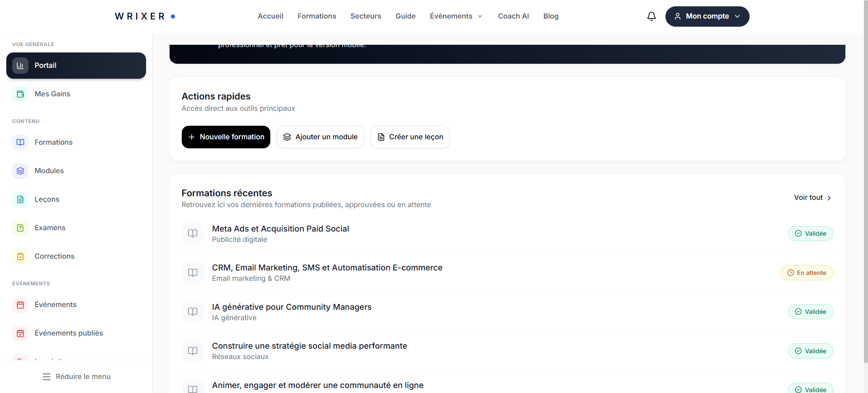The image size is (868, 393).
Task: Go to the Formations nav item
Action: coord(317,16)
